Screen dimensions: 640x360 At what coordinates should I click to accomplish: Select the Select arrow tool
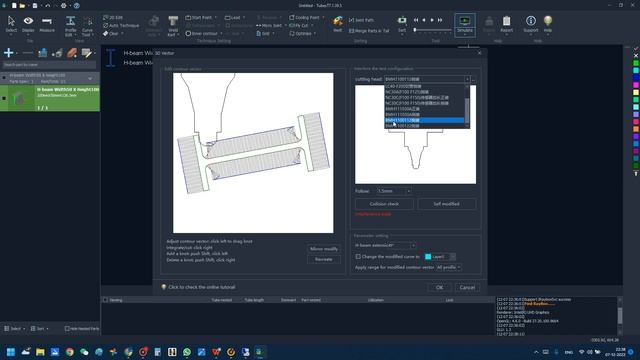tap(11, 24)
